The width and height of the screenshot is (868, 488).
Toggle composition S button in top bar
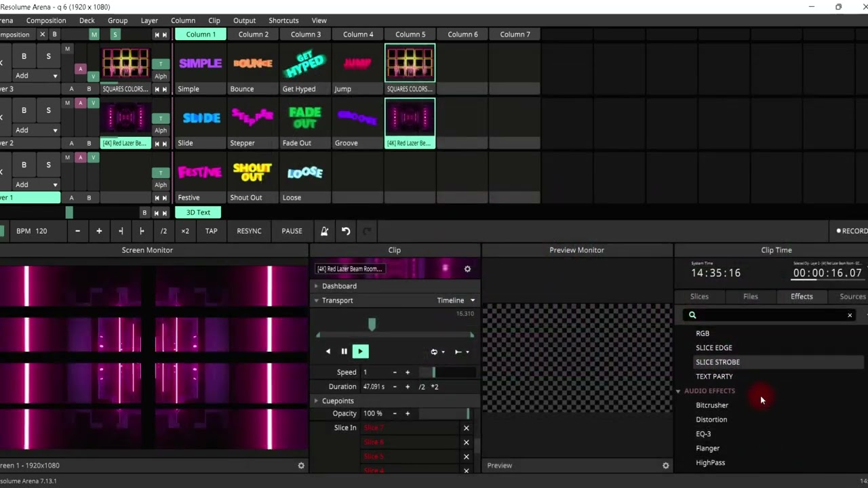(x=115, y=35)
